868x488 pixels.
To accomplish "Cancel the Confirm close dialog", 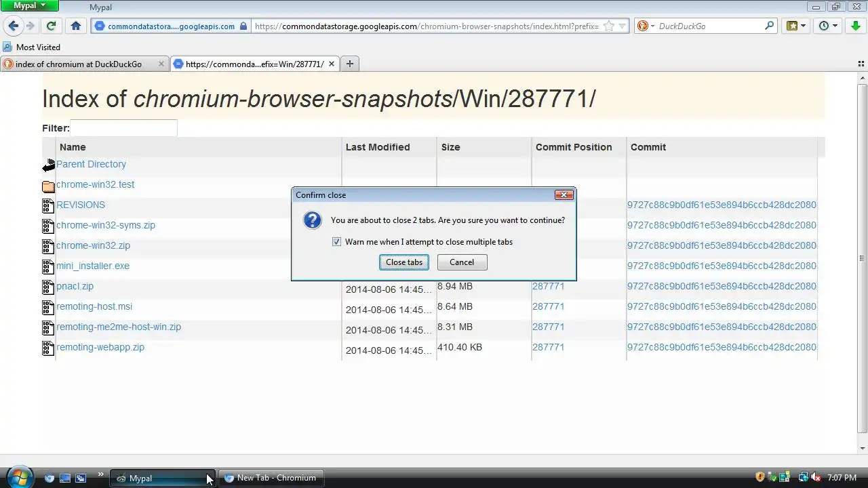I will (462, 262).
